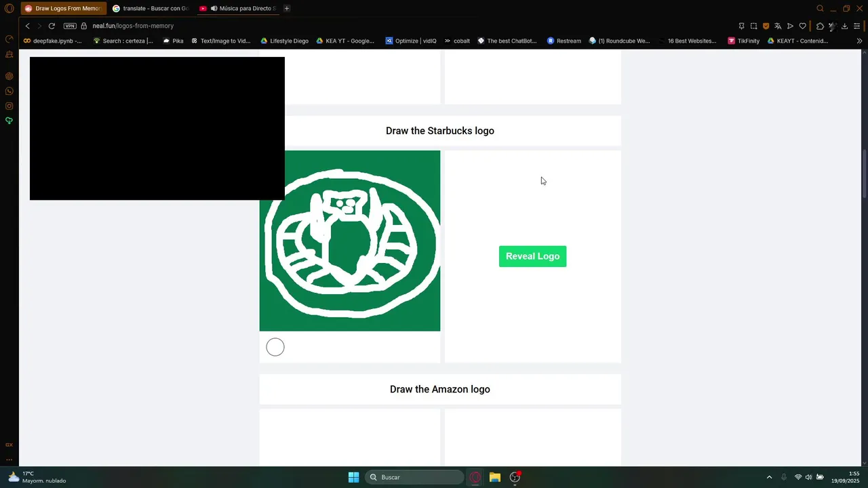Open GX Cleaner broom icon in sidebar
This screenshot has height=488, width=868.
[x=9, y=54]
